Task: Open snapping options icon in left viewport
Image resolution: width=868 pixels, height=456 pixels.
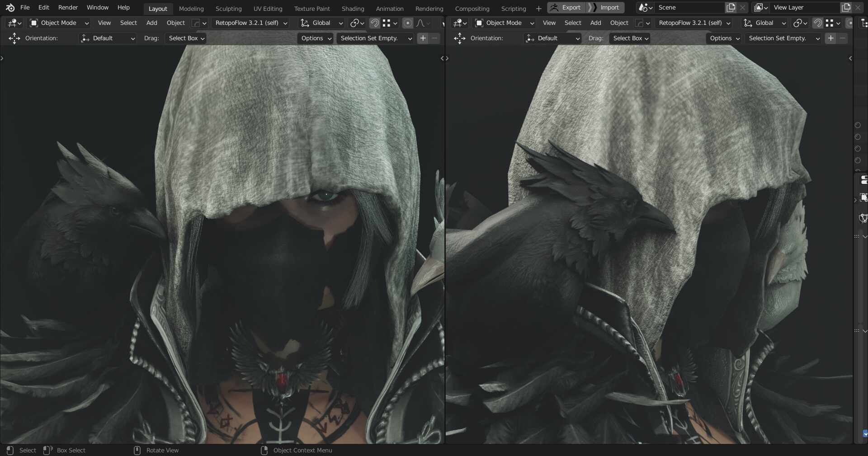Action: (x=390, y=23)
